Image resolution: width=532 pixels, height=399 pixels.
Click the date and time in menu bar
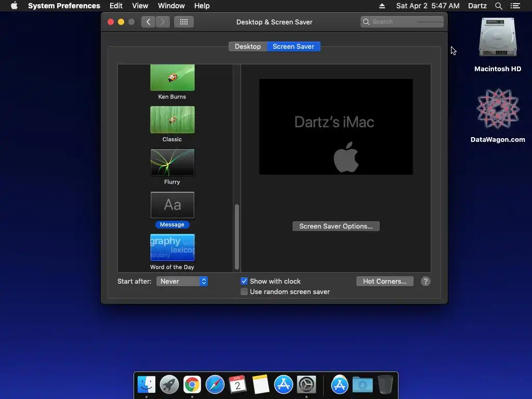pyautogui.click(x=428, y=6)
